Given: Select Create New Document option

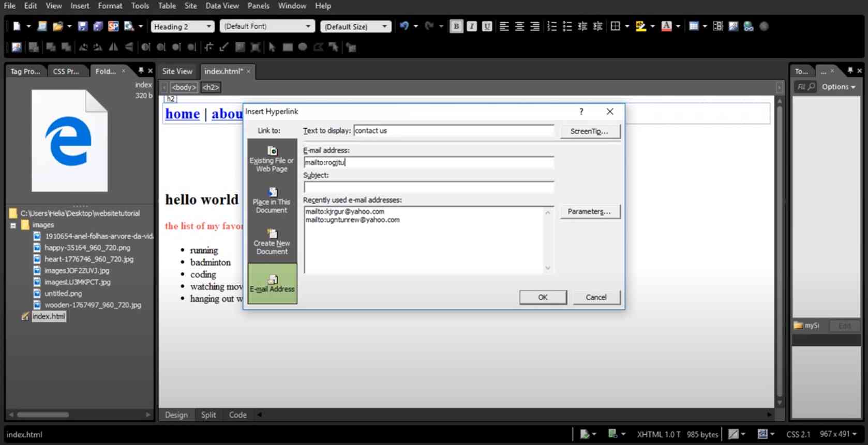Looking at the screenshot, I should click(272, 242).
